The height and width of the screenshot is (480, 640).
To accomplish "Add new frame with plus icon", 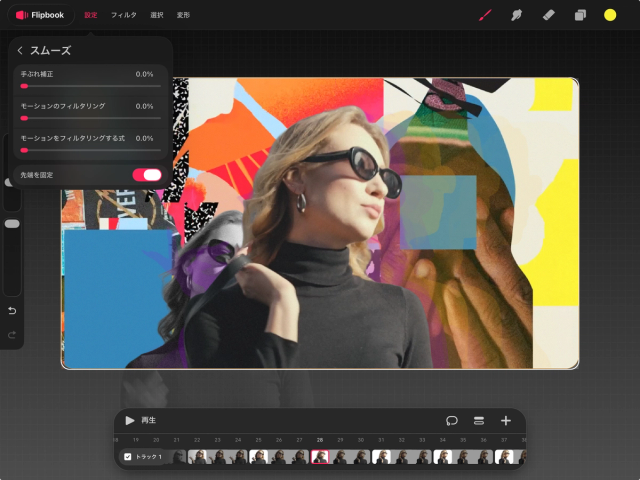I will (x=506, y=421).
